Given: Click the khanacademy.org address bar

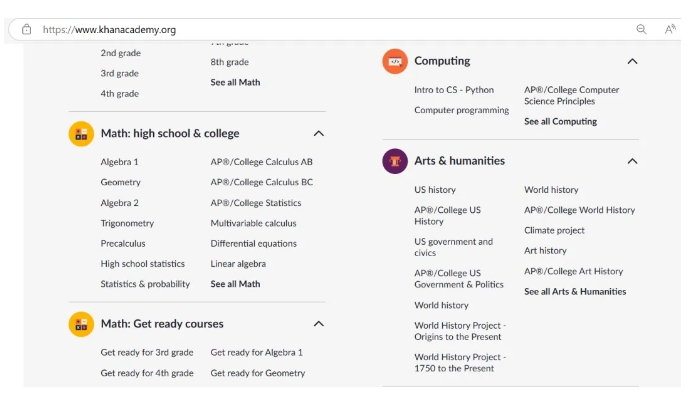Looking at the screenshot, I should point(300,29).
